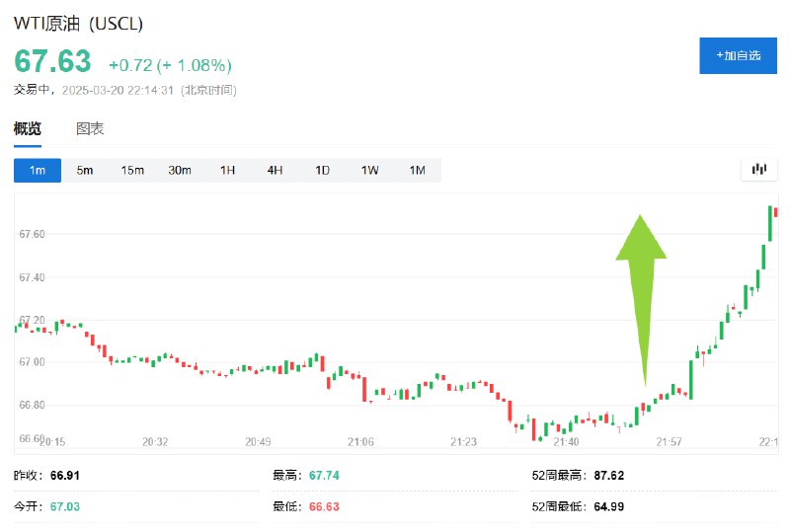Image resolution: width=790 pixels, height=532 pixels.
Task: Click the 20:49 time axis label
Action: 258,442
